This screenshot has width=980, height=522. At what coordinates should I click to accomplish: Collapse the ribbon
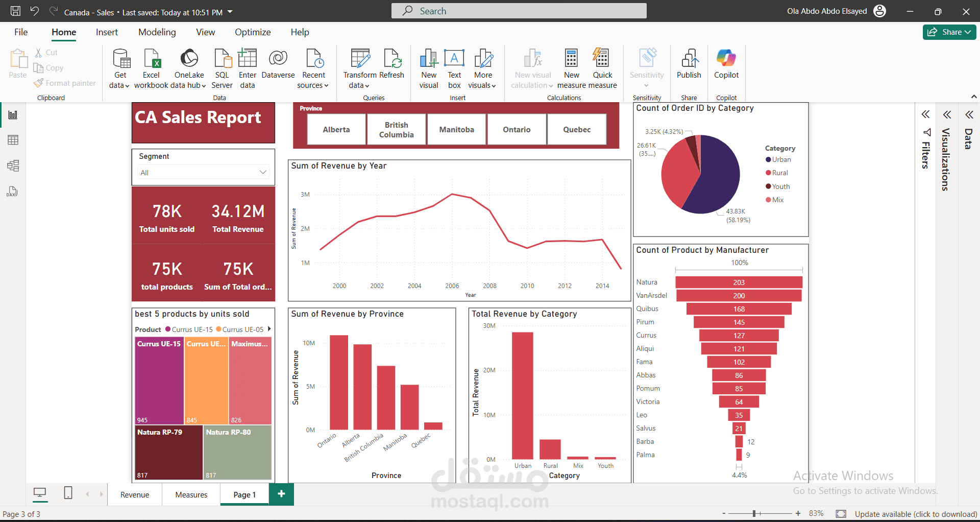click(x=973, y=97)
